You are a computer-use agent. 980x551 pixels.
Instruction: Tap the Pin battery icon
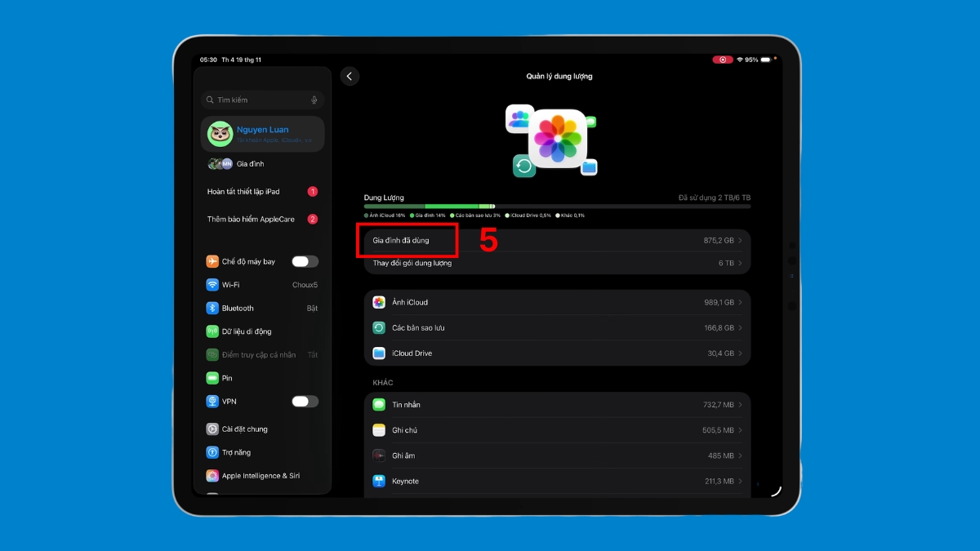tap(212, 378)
